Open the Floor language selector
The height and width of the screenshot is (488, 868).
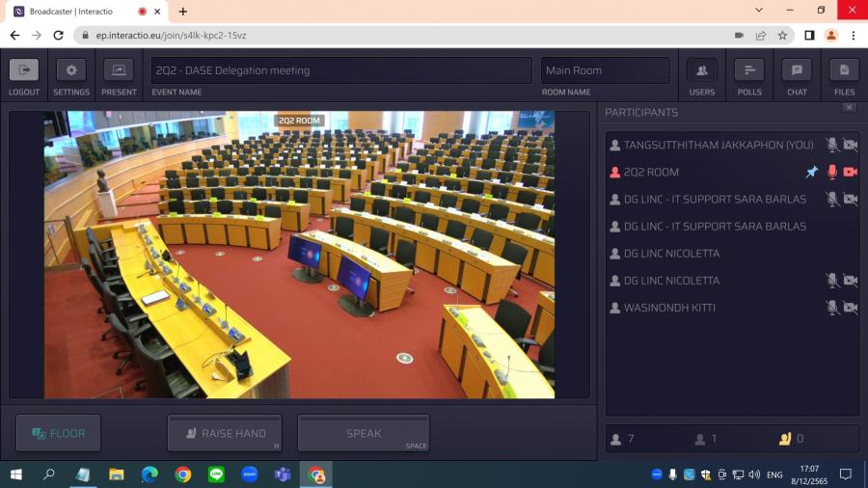pos(59,433)
